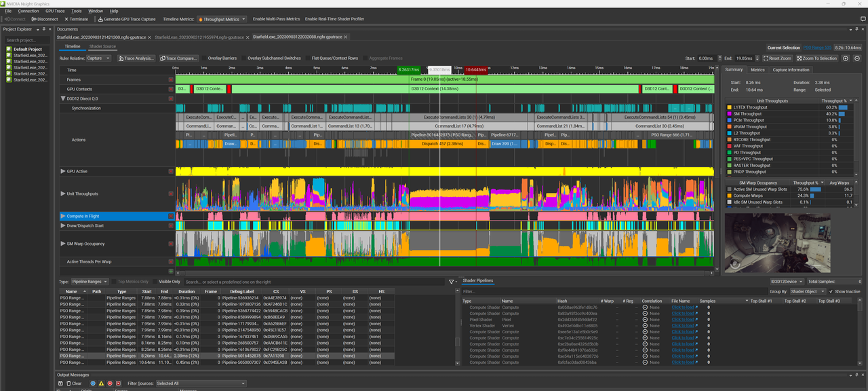Screen dimensions: 868x391
Task: Collapse the D3D12 Direct Q:0 row
Action: 64,98
